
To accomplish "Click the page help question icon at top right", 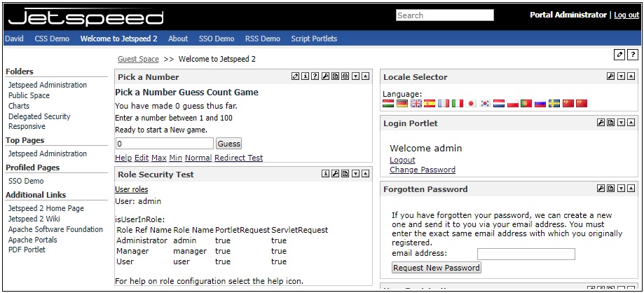I will (633, 54).
